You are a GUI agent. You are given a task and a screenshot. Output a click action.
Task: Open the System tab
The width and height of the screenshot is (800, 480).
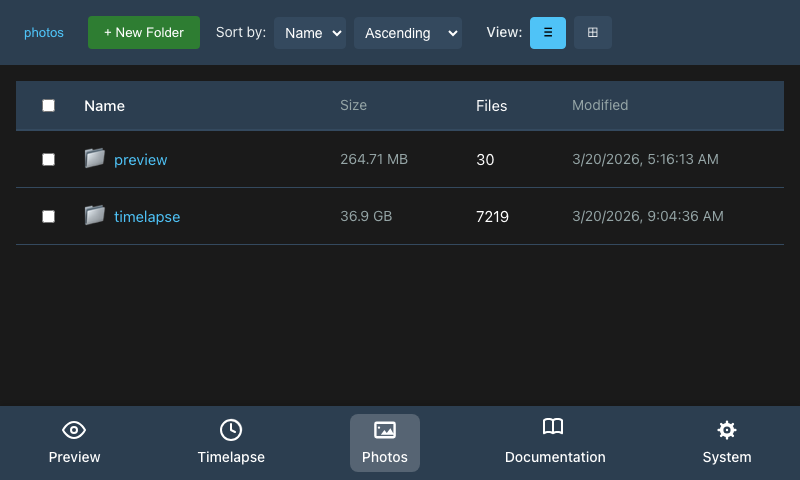727,443
